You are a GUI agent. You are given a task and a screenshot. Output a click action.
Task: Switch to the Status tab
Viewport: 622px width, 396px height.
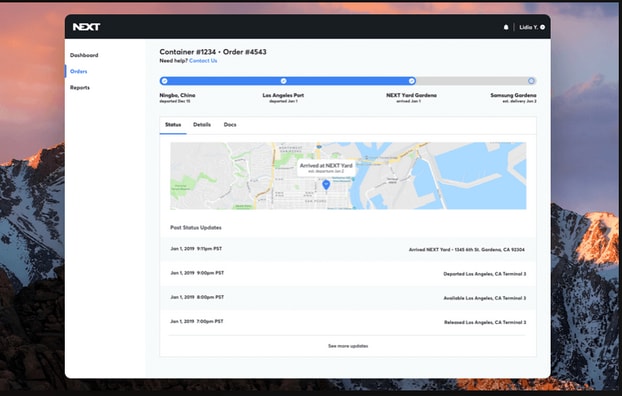pos(173,125)
